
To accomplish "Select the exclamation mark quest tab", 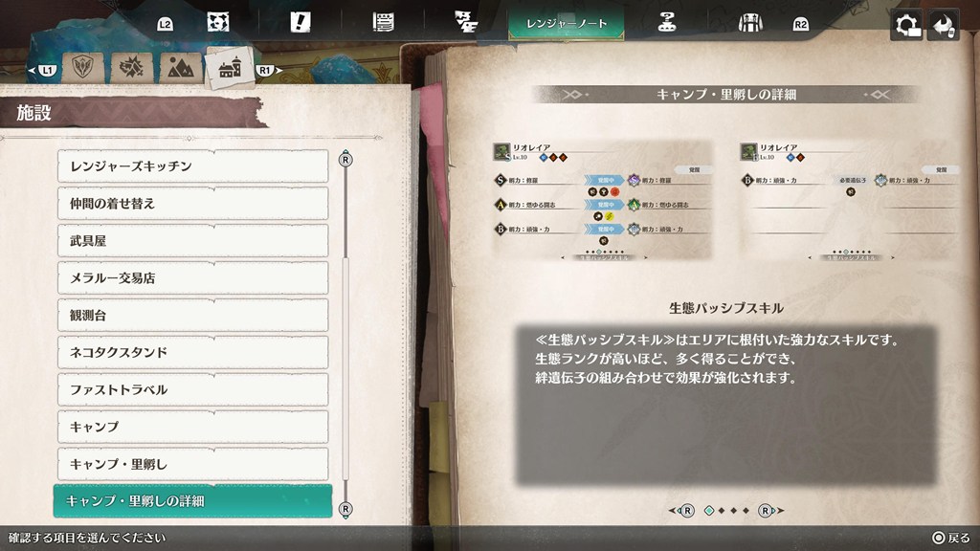I will coord(300,23).
